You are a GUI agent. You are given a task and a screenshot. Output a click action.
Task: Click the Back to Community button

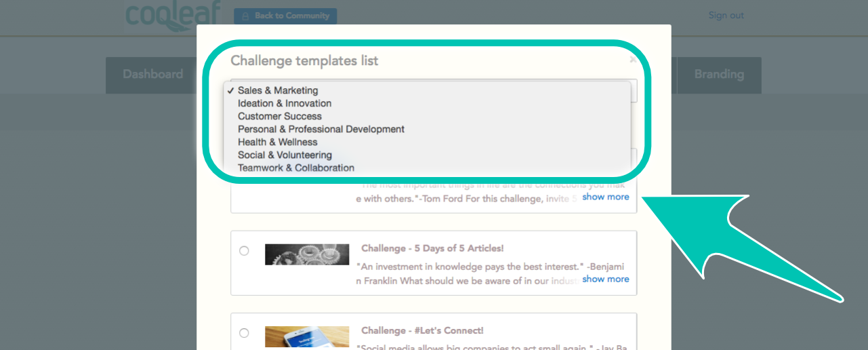(x=285, y=16)
